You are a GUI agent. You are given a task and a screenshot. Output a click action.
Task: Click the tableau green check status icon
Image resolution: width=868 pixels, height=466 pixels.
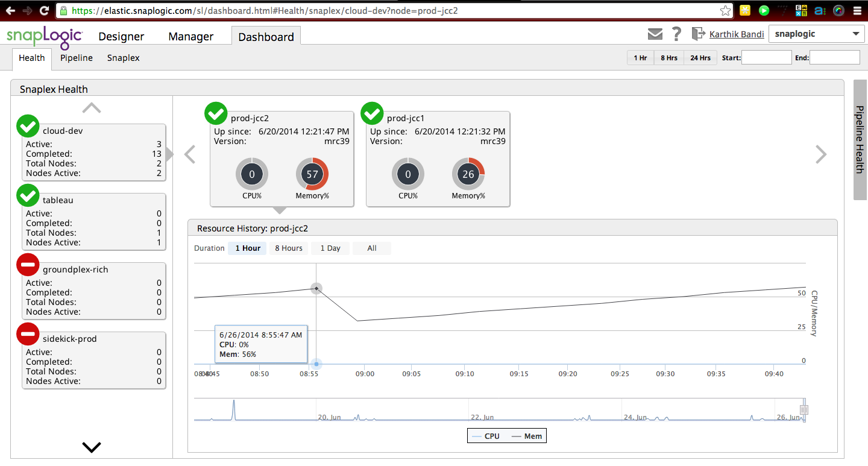click(28, 195)
